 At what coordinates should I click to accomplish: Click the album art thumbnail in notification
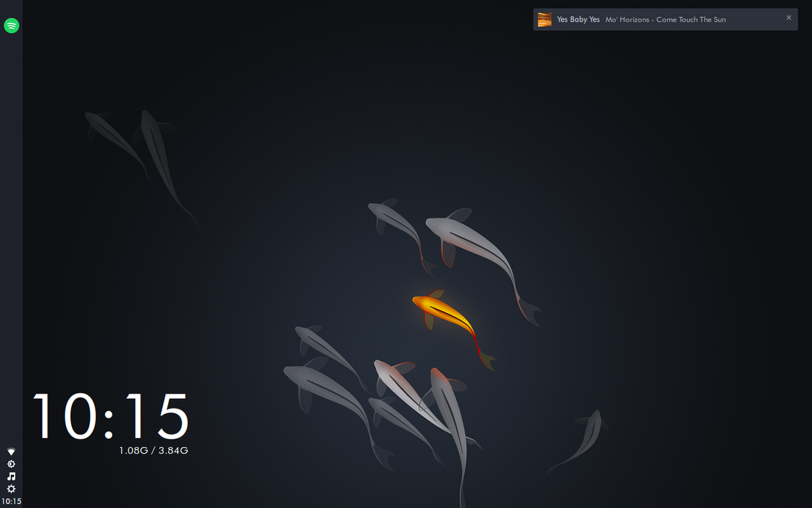(544, 20)
